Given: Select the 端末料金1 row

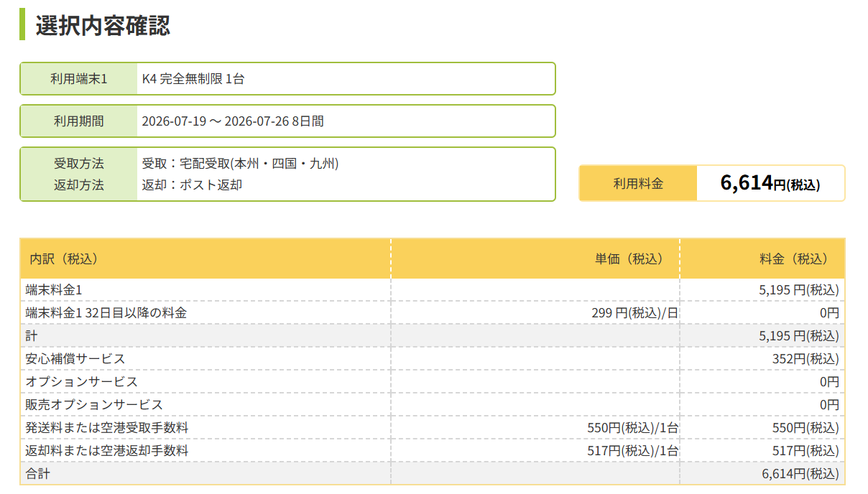Looking at the screenshot, I should click(433, 290).
